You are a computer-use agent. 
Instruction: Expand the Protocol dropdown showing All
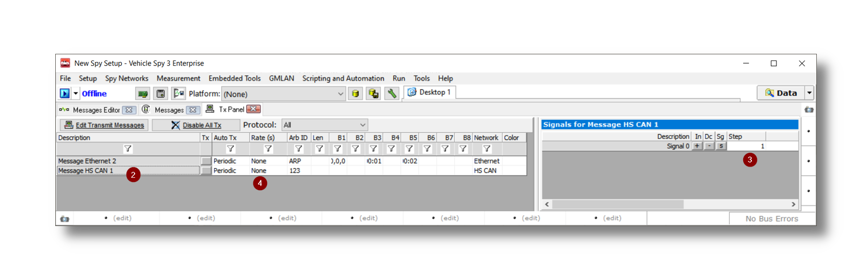click(362, 125)
